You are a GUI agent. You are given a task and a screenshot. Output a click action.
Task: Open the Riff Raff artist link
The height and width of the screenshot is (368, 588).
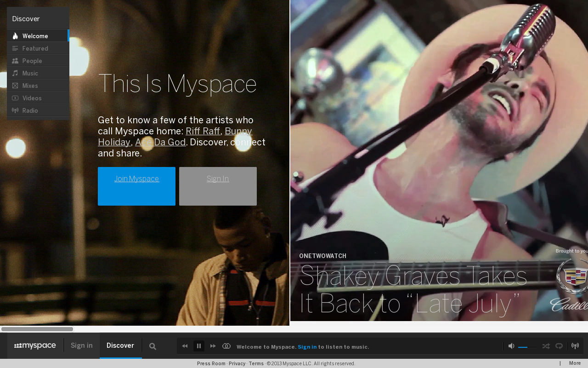tap(203, 131)
